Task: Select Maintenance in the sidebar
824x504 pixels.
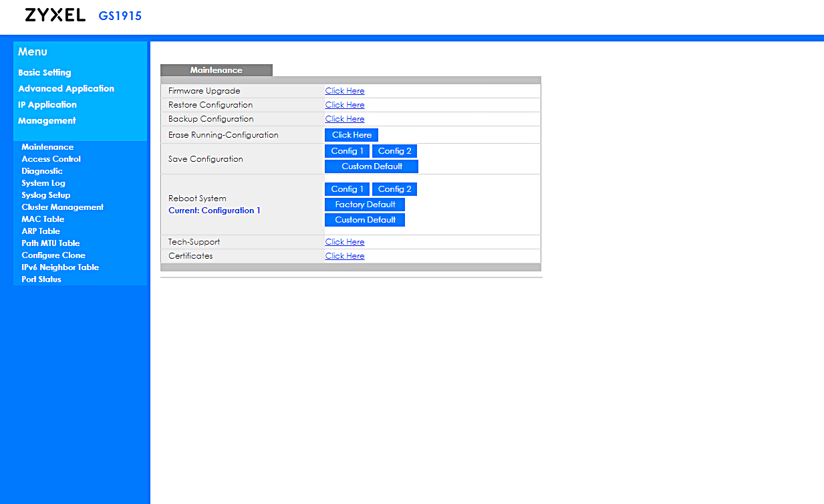Action: coord(47,147)
